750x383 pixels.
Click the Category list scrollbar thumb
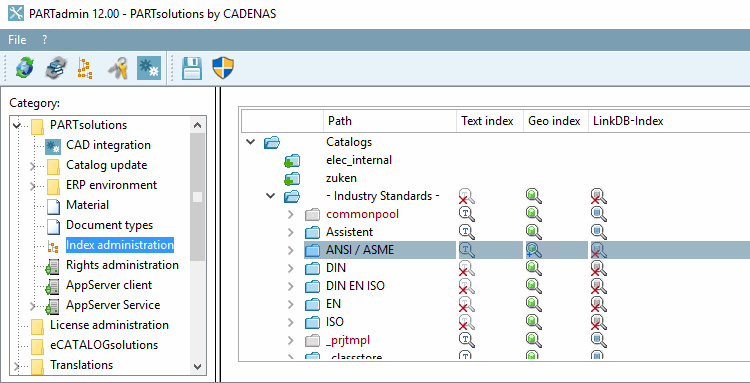point(198,197)
